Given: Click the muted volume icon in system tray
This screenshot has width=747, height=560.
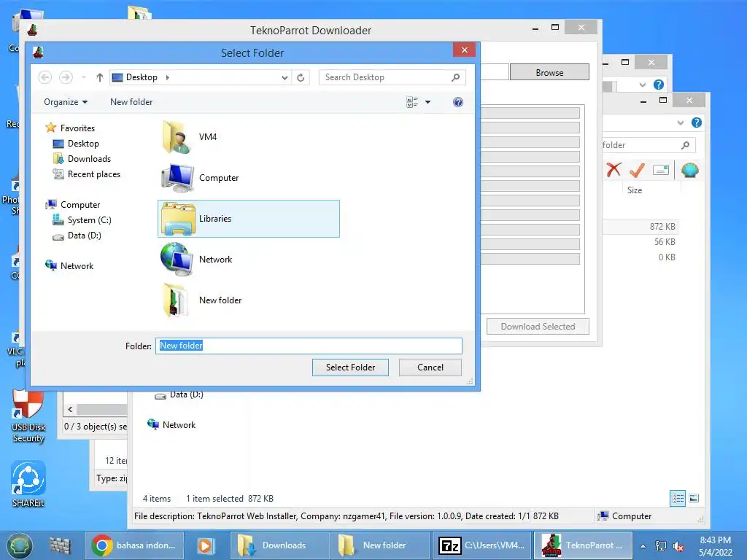Looking at the screenshot, I should [x=678, y=546].
